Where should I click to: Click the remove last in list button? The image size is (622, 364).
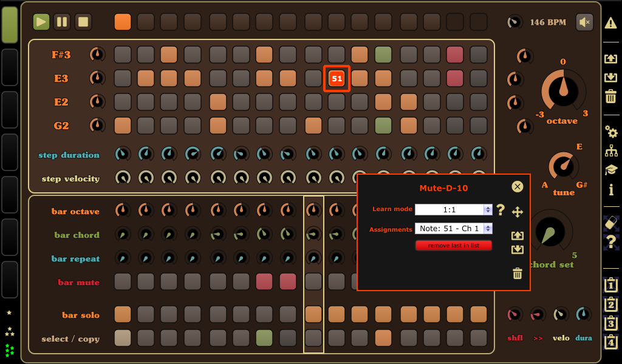pos(453,246)
